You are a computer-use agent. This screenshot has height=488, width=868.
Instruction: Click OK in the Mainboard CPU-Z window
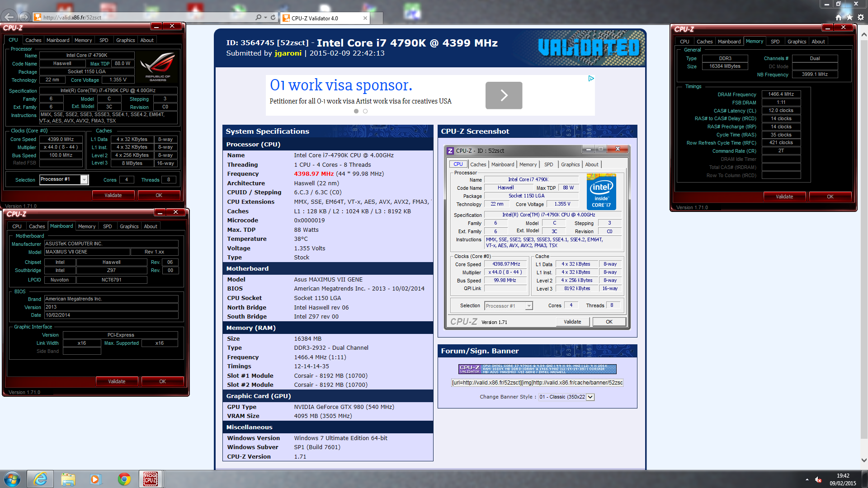pyautogui.click(x=163, y=381)
